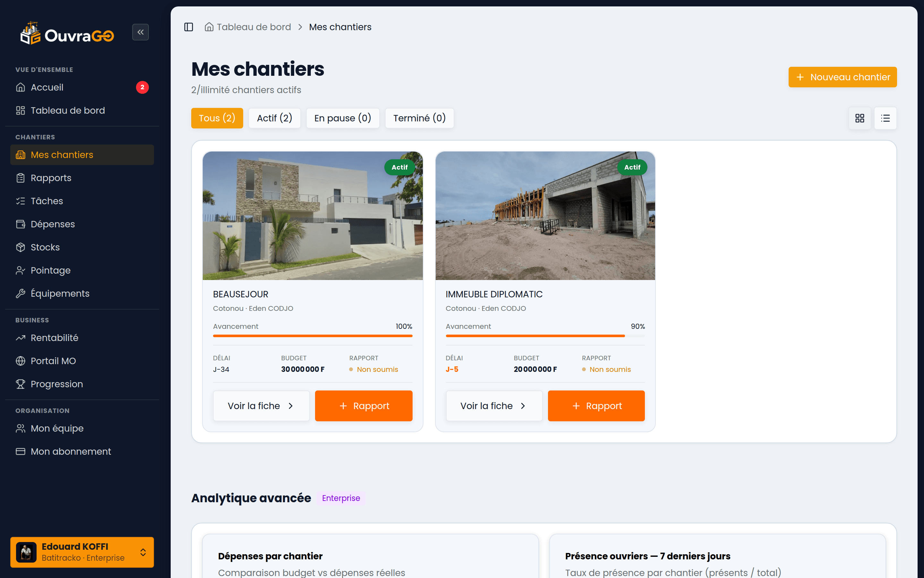Click Nouveau chantier button

coord(842,77)
